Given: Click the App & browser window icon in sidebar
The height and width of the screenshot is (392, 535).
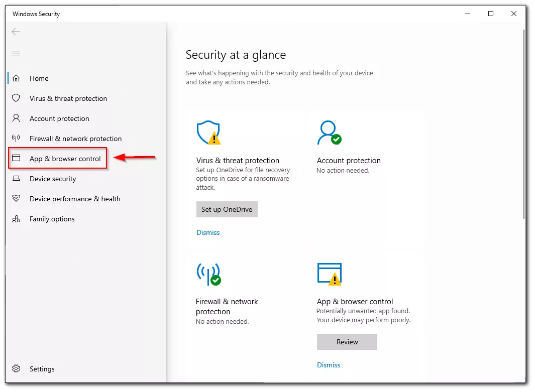Looking at the screenshot, I should pos(16,158).
